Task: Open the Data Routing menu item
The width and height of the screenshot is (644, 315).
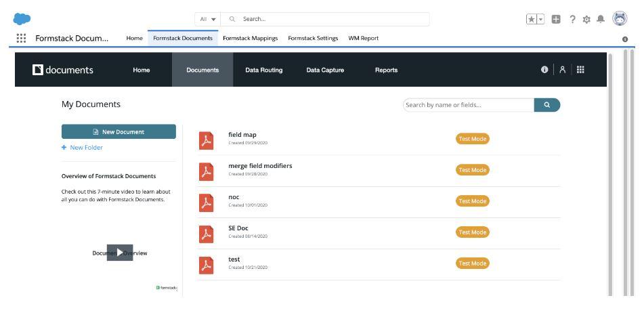Action: pyautogui.click(x=263, y=70)
